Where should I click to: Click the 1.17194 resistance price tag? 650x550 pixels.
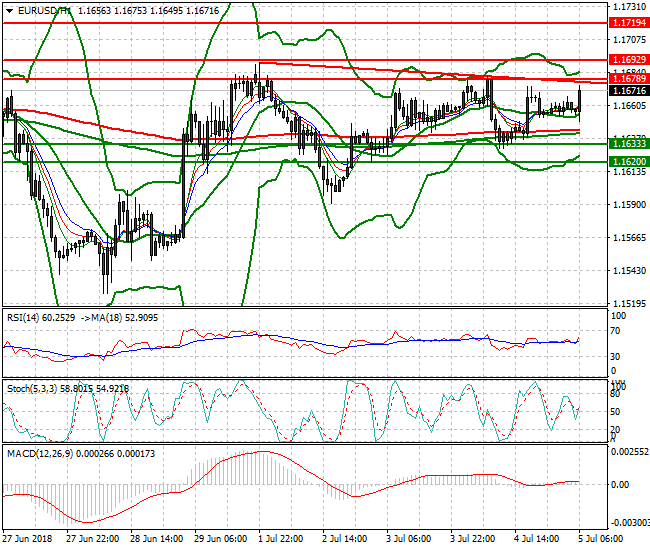(628, 21)
